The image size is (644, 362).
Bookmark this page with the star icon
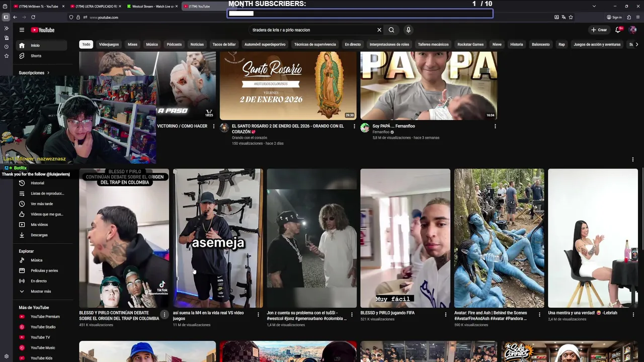tap(571, 17)
